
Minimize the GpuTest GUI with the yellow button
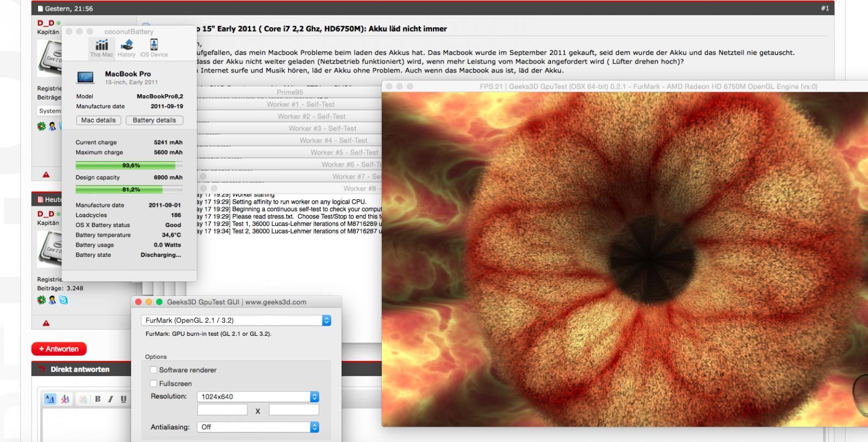(x=148, y=302)
